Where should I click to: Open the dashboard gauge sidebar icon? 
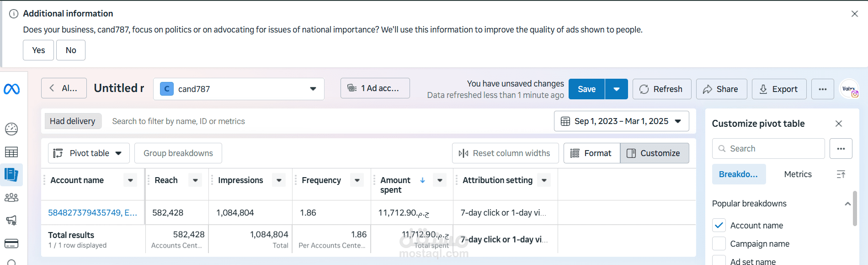(11, 129)
